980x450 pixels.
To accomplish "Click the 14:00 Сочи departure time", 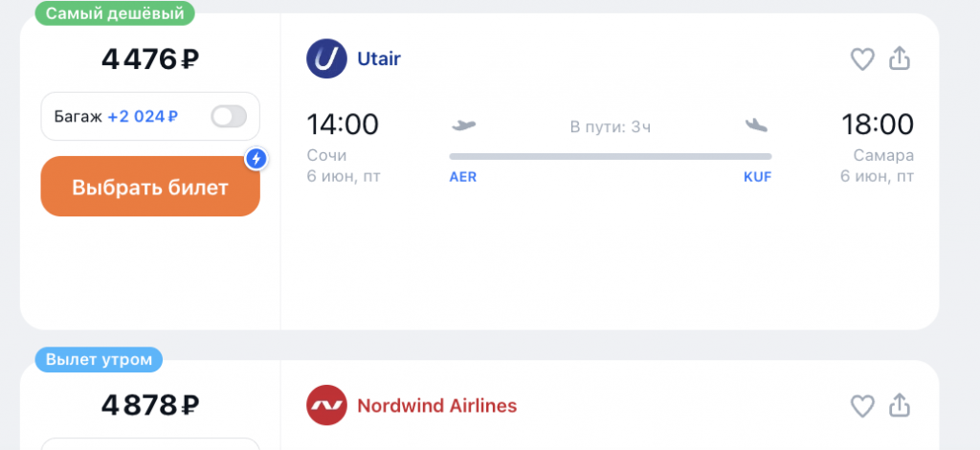I will coord(343,124).
